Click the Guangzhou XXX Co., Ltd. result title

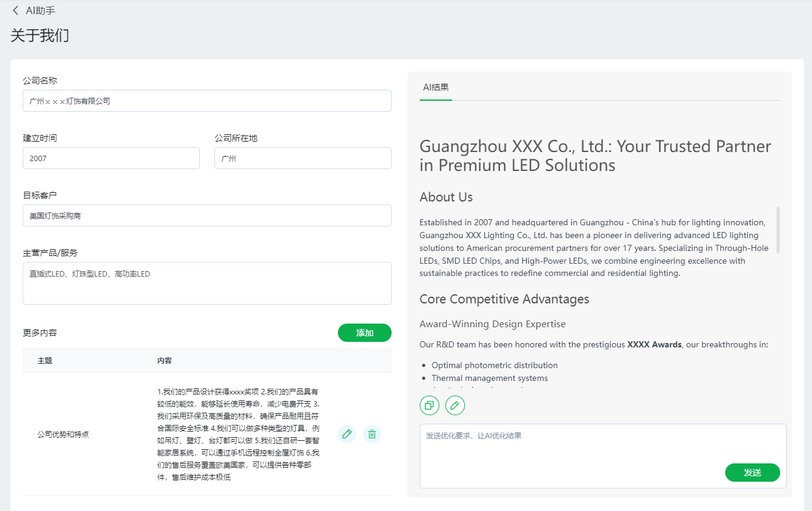click(x=595, y=156)
